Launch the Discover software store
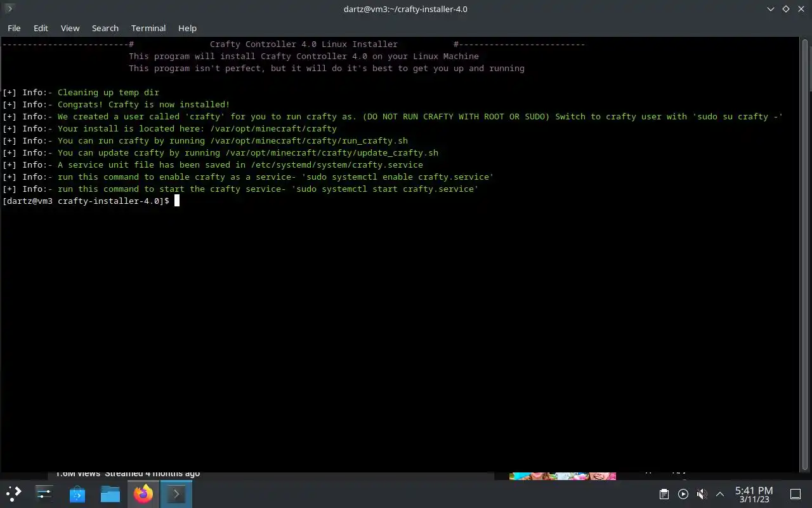812x508 pixels. (x=77, y=493)
